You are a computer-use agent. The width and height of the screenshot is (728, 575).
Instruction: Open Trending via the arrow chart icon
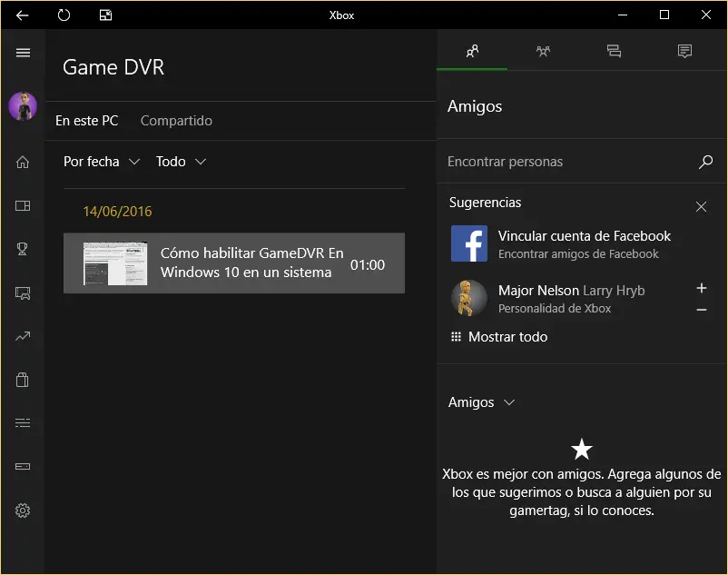pos(23,336)
